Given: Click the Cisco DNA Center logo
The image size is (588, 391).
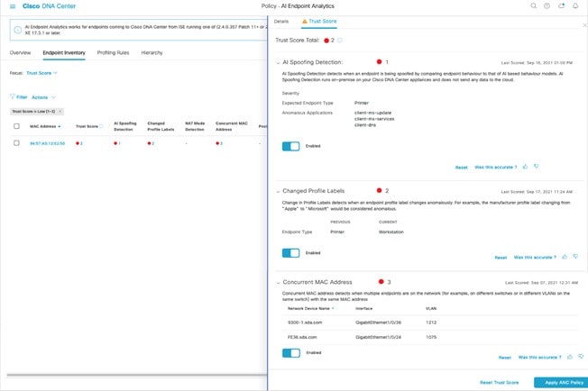Looking at the screenshot, I should [49, 6].
